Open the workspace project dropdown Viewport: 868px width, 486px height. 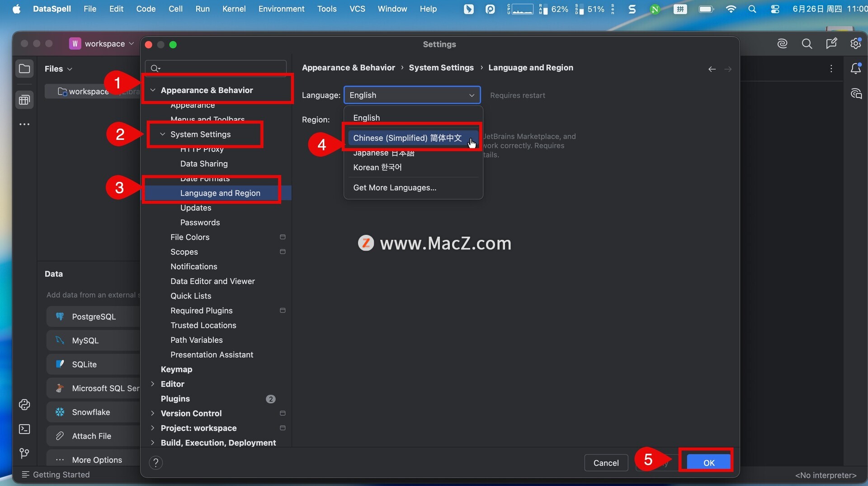point(102,43)
